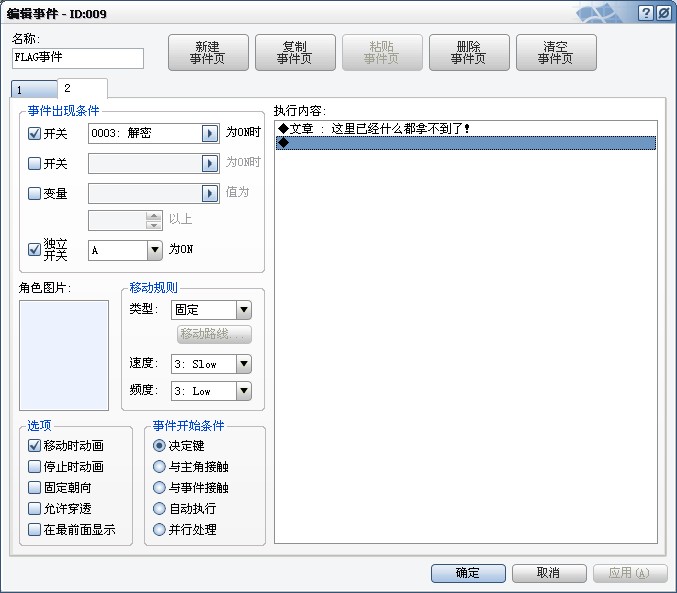Click the variable selector arrow button

pos(210,193)
